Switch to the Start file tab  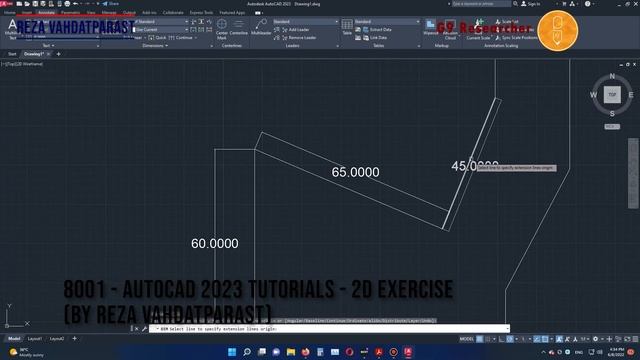(12, 54)
